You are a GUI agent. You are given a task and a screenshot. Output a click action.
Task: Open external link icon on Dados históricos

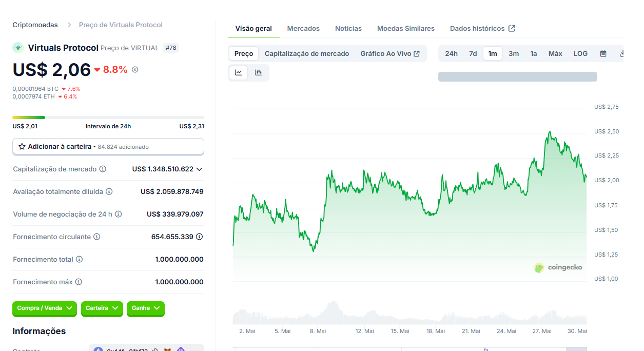[x=512, y=28]
